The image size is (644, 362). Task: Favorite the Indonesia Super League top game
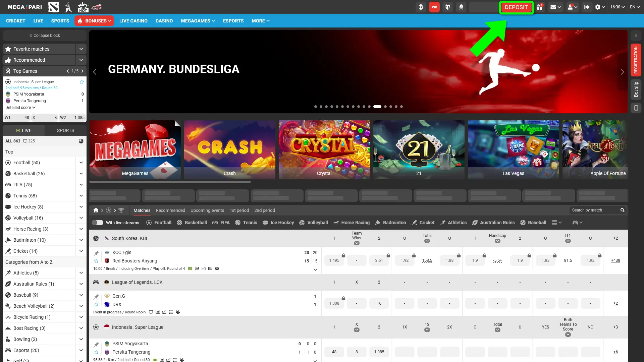pos(82,82)
